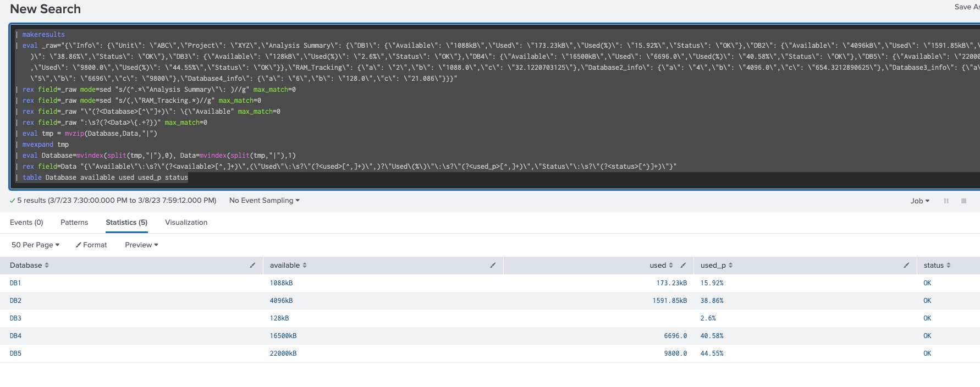This screenshot has height=387, width=980.
Task: Click the 4096kB available value
Action: [281, 301]
